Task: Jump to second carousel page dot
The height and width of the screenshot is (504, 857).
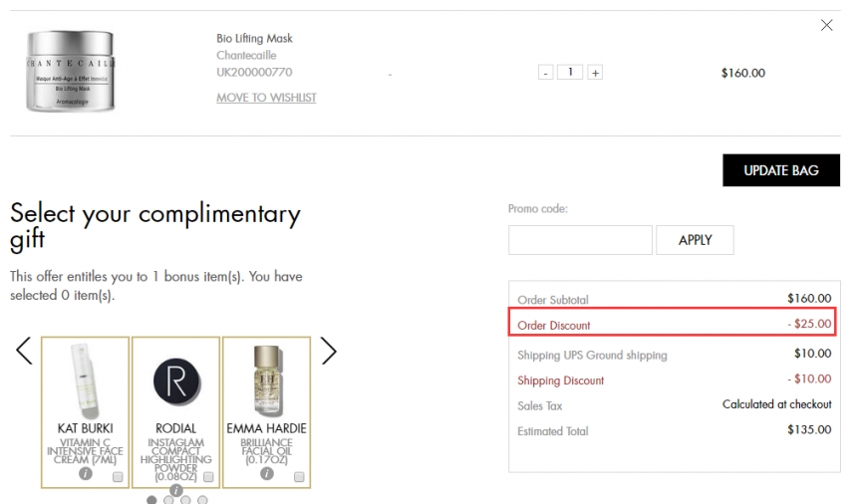Action: (168, 500)
